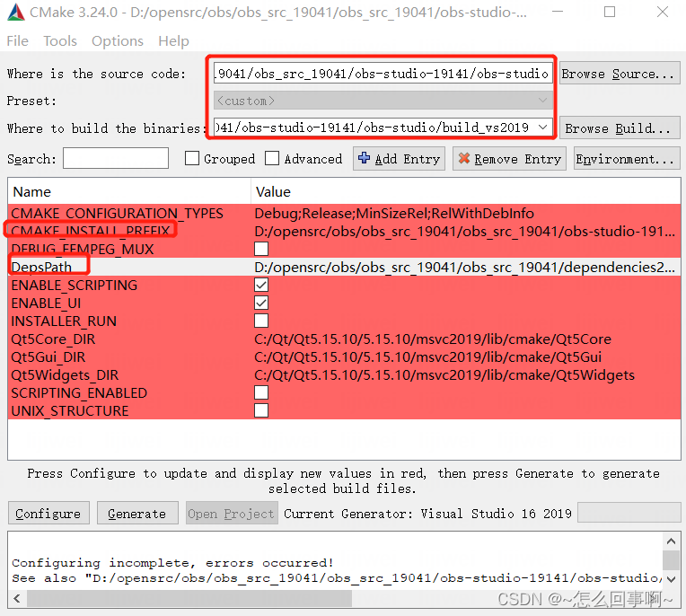The width and height of the screenshot is (686, 616).
Task: Open the Environment settings button
Action: 627,159
